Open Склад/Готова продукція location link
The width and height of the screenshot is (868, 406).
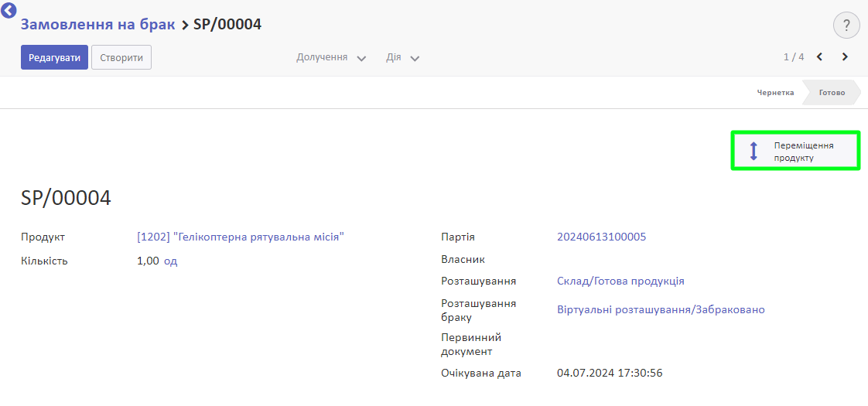[x=620, y=281]
